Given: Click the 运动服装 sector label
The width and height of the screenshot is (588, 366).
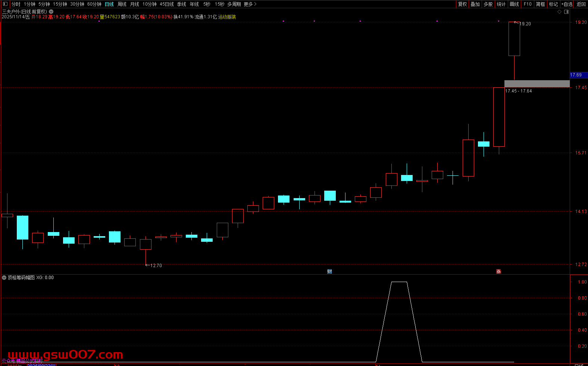Looking at the screenshot, I should (x=227, y=17).
